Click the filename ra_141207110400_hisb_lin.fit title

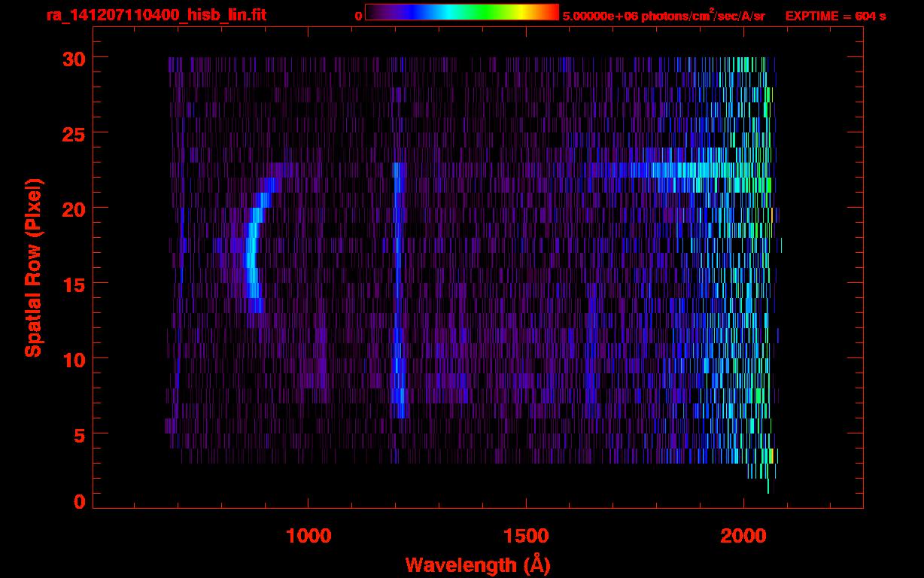point(156,15)
